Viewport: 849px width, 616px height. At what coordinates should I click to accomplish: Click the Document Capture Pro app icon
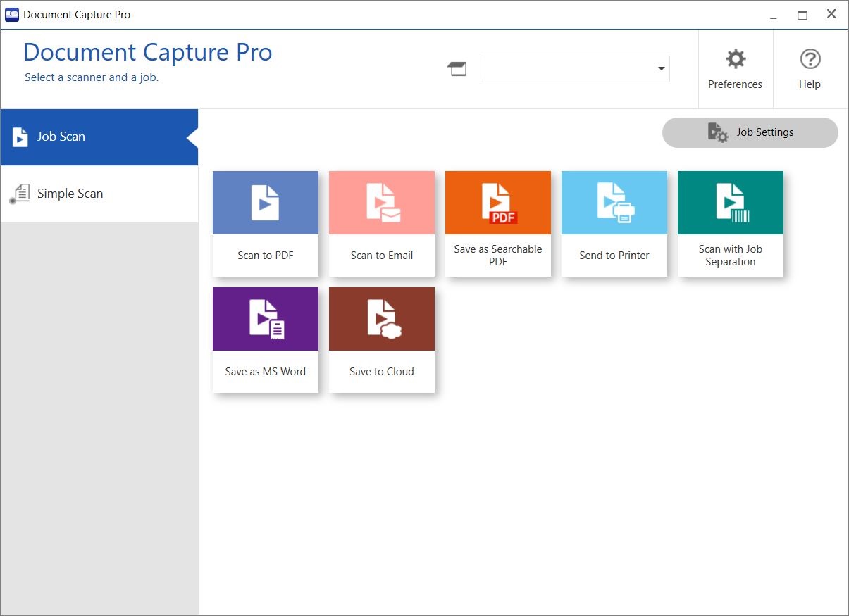11,13
